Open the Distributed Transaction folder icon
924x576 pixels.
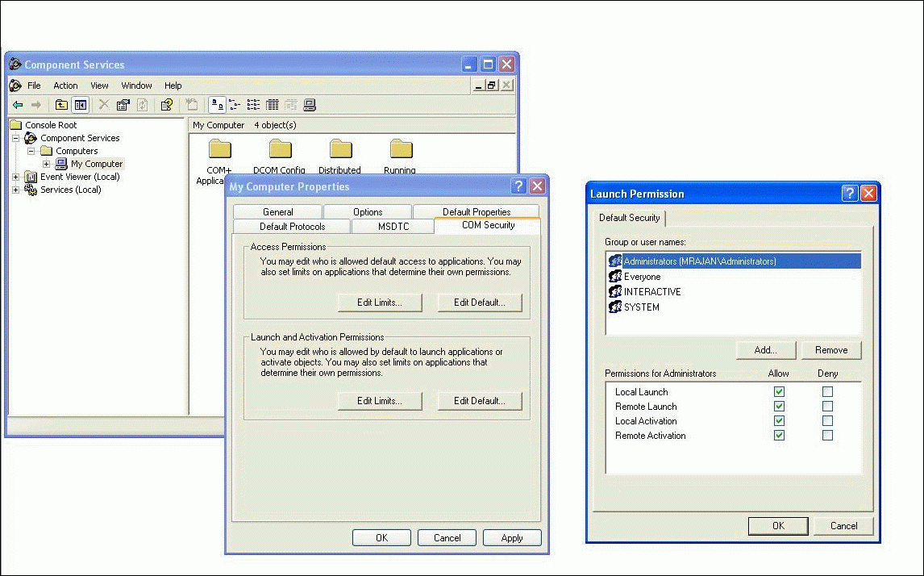340,148
